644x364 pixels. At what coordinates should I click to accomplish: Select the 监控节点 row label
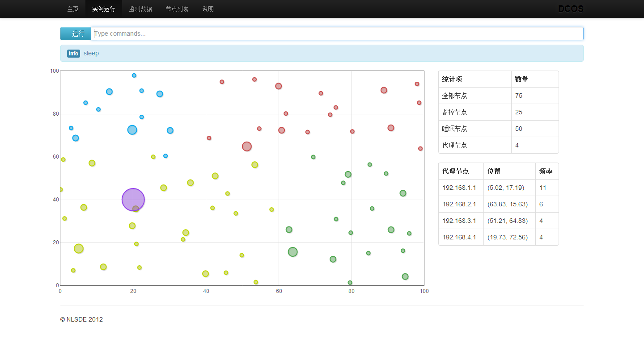[x=455, y=112]
